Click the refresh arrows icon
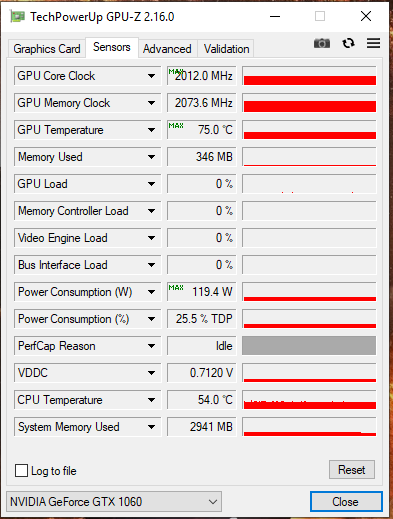393x519 pixels. [348, 43]
